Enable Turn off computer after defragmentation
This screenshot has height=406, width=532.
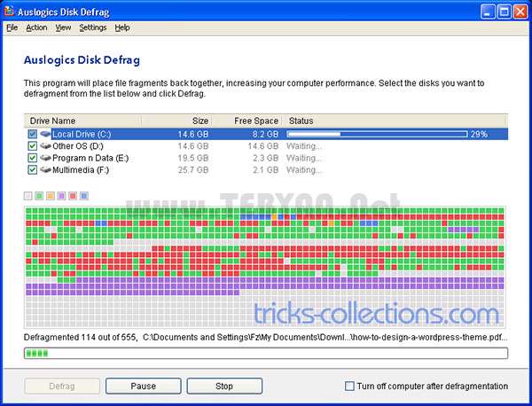pos(349,386)
